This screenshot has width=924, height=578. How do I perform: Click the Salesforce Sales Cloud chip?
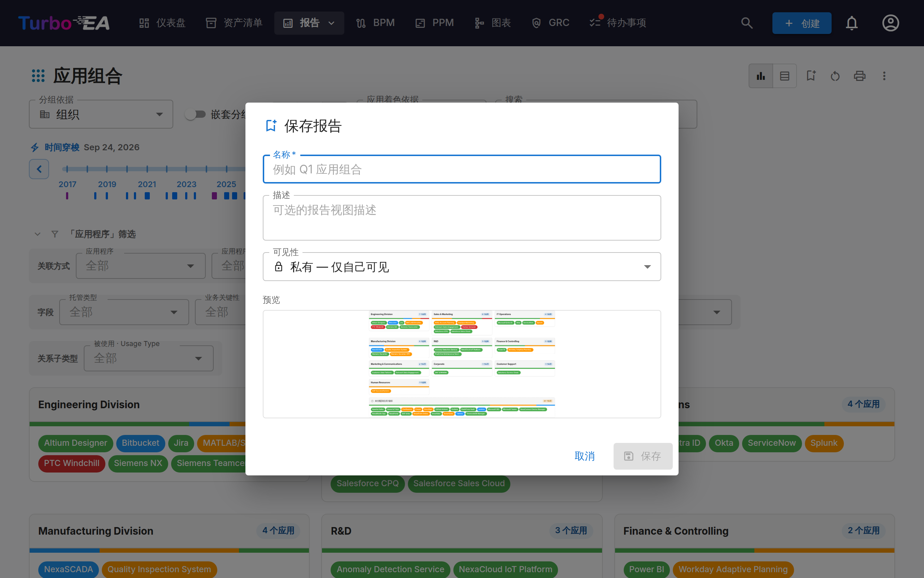pyautogui.click(x=459, y=484)
